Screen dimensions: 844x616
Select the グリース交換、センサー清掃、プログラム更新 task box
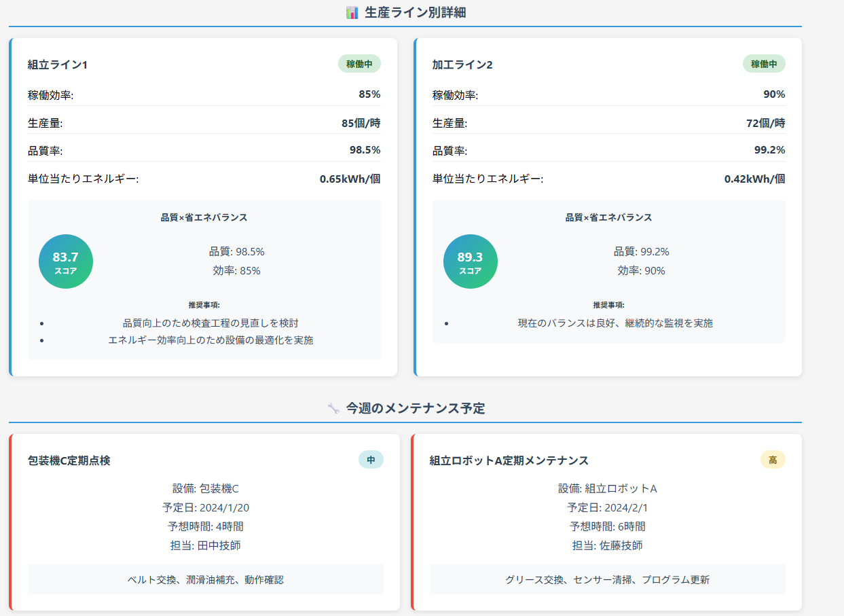coord(607,579)
